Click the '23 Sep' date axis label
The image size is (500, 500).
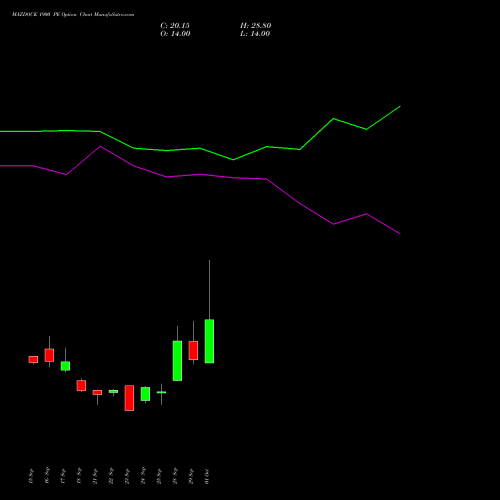(x=127, y=476)
